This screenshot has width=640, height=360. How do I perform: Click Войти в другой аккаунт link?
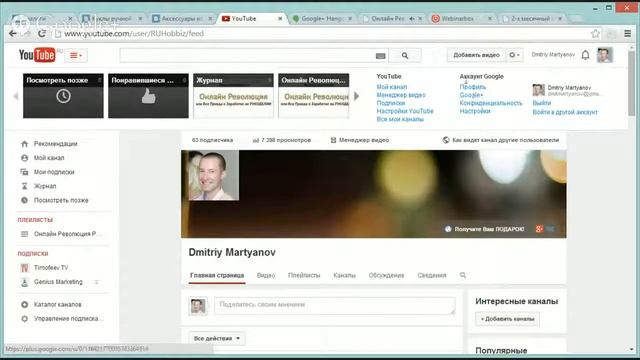pos(565,112)
